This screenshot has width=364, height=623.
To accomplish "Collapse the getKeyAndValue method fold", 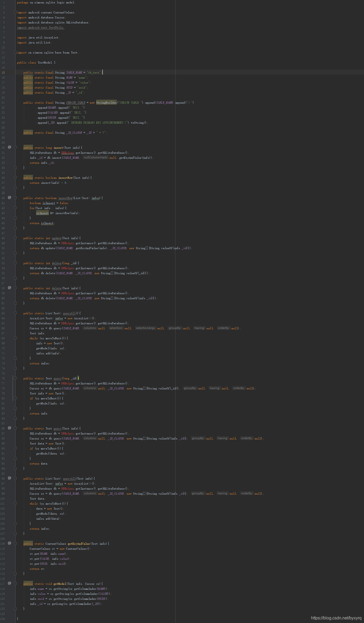I will pos(15,543).
